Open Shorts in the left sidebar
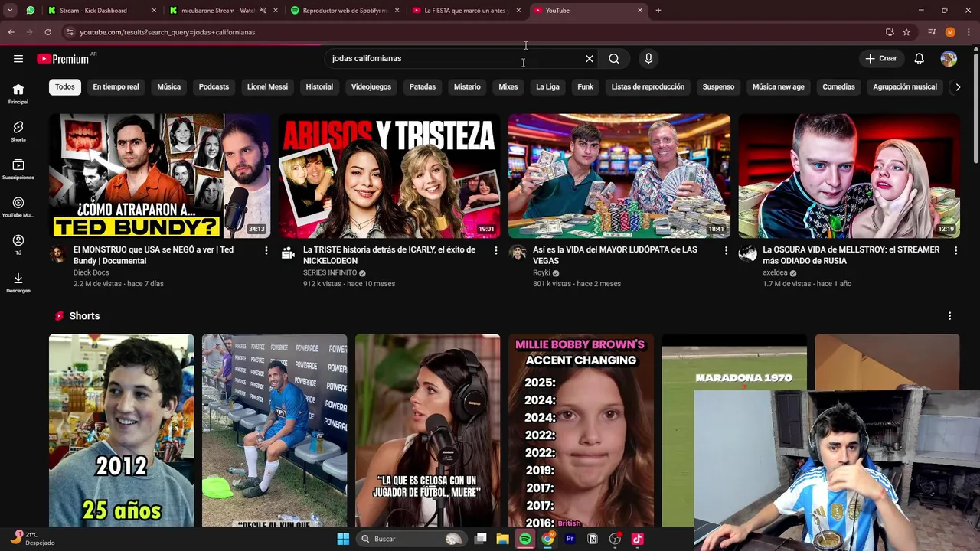This screenshot has height=551, width=980. pyautogui.click(x=18, y=132)
